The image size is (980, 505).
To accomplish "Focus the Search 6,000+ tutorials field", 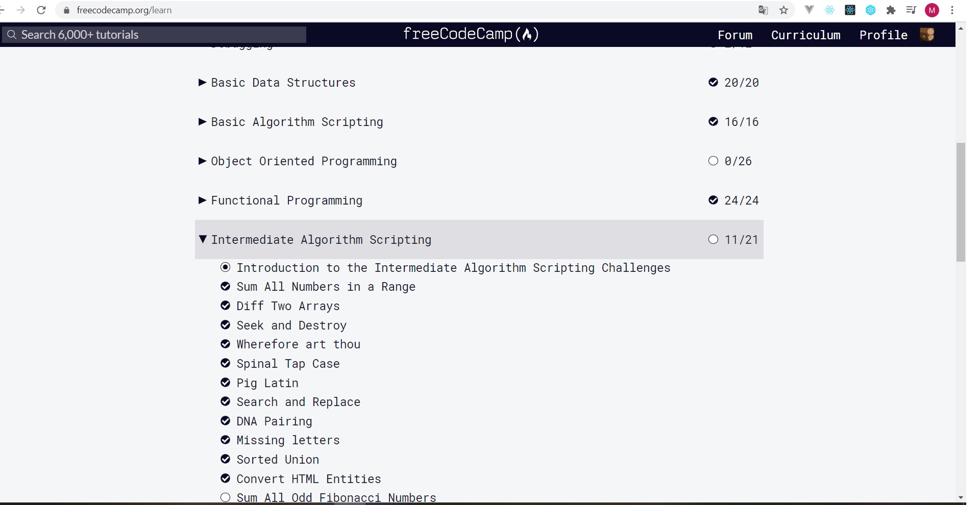I will point(154,35).
